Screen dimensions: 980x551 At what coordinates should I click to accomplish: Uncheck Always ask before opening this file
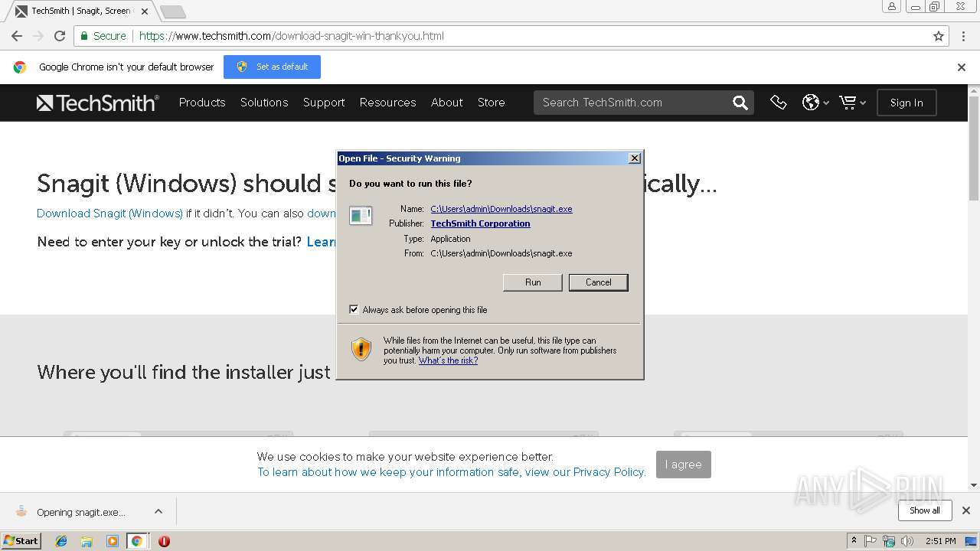pyautogui.click(x=354, y=309)
